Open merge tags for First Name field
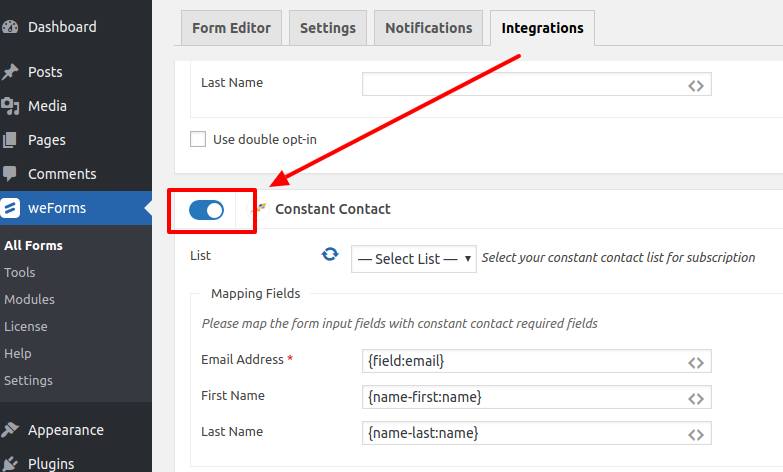Viewport: 783px width, 472px height. point(696,399)
